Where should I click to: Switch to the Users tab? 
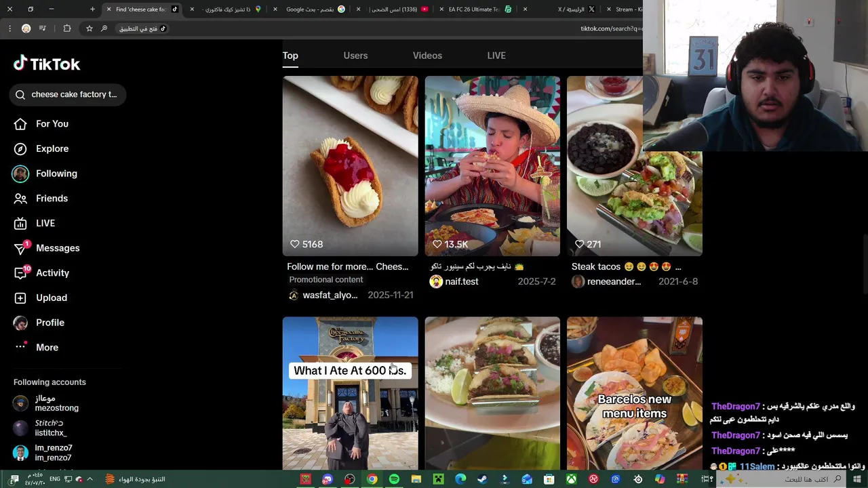(x=355, y=56)
